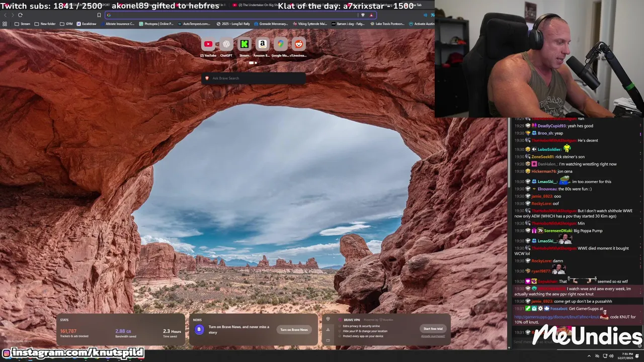Switch to The Undertaker On Big Show tab
Viewport: 644px width, 362px height.
(257, 5)
